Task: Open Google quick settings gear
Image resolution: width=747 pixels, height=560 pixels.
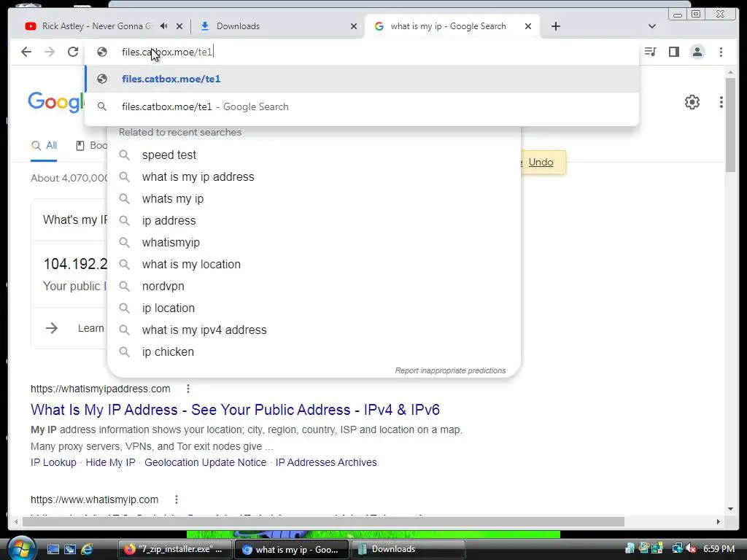Action: 692,102
